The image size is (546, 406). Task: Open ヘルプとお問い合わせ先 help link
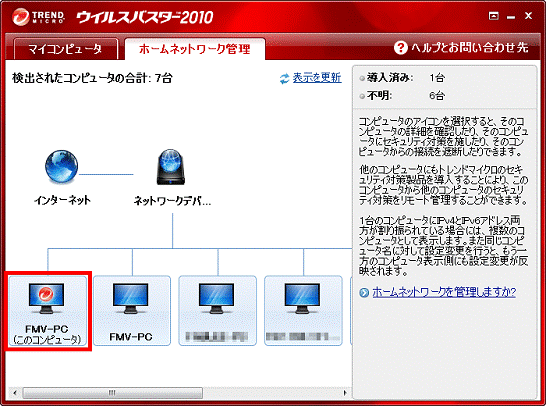click(x=470, y=47)
